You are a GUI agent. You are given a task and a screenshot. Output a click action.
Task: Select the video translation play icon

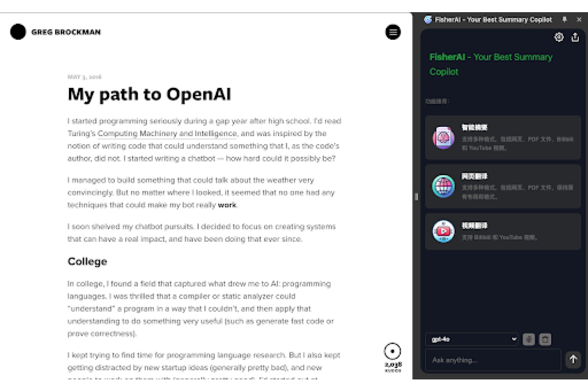[443, 231]
